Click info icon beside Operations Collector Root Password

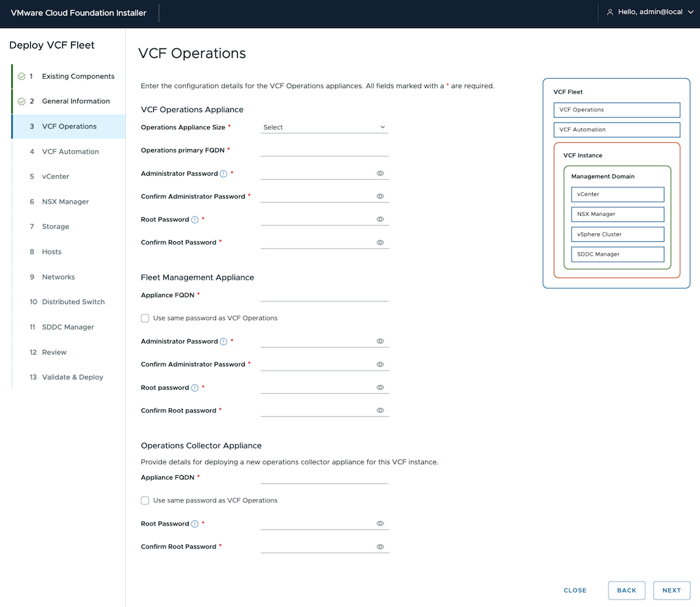pyautogui.click(x=195, y=524)
